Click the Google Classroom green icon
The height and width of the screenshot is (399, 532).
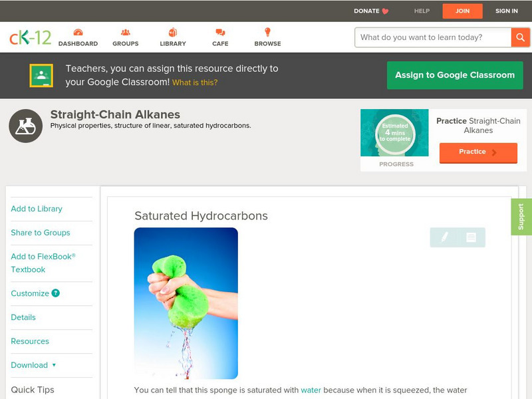point(41,74)
